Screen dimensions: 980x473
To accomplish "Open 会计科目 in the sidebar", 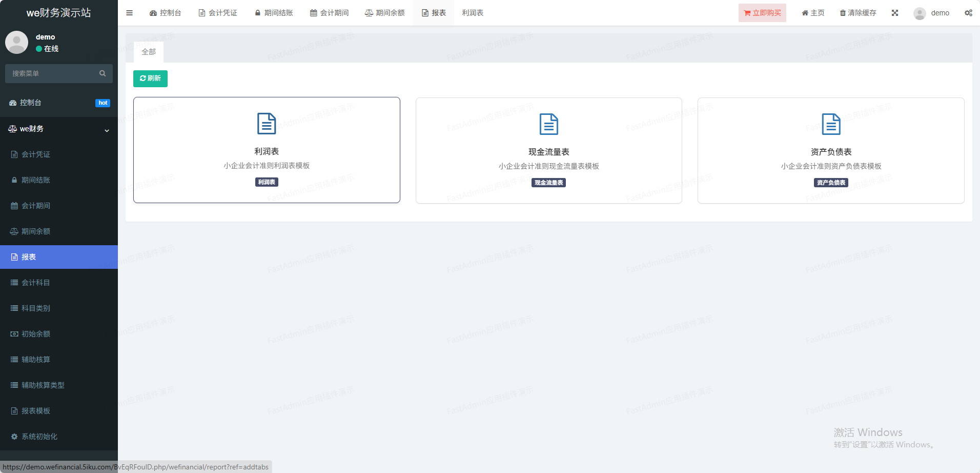I will (x=35, y=283).
